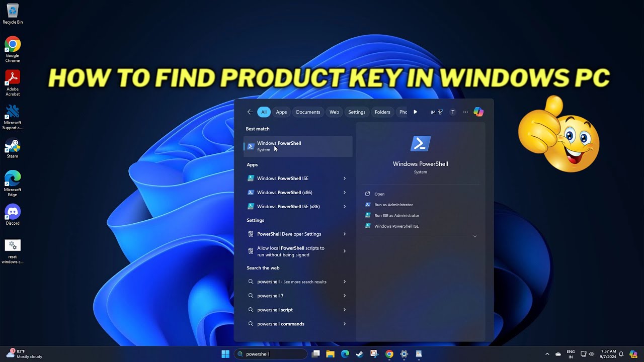Viewport: 644px width, 362px height.
Task: Click the T account avatar
Action: [453, 112]
